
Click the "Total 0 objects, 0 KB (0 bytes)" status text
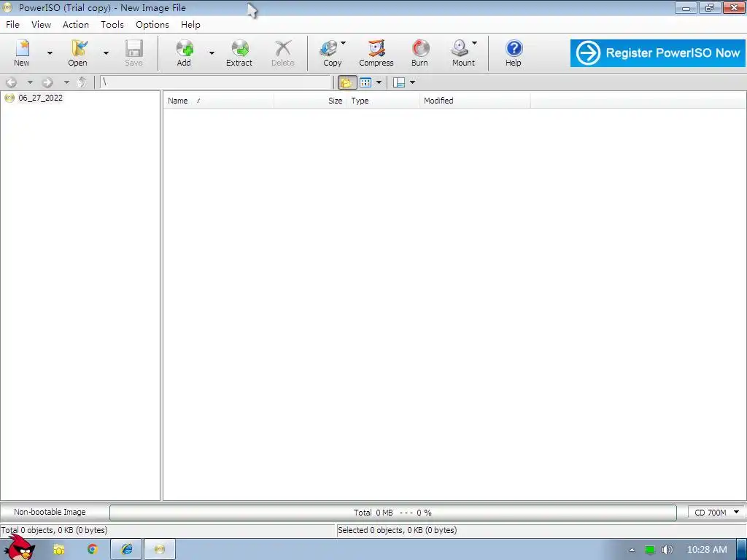pyautogui.click(x=54, y=531)
